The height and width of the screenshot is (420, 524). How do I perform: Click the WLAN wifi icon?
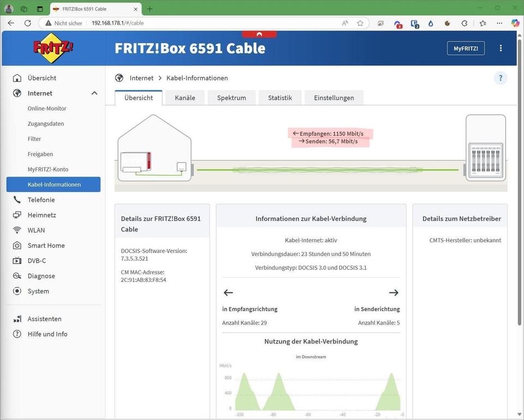[17, 230]
